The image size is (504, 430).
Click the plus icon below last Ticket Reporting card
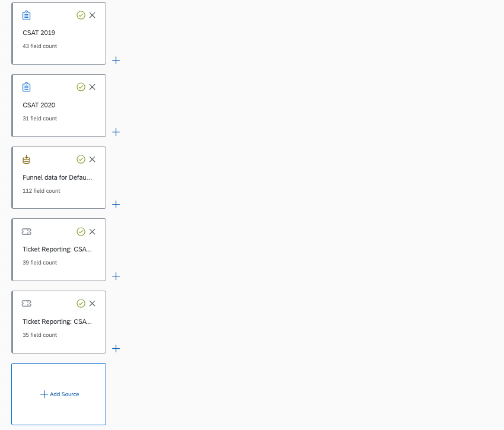click(x=116, y=348)
